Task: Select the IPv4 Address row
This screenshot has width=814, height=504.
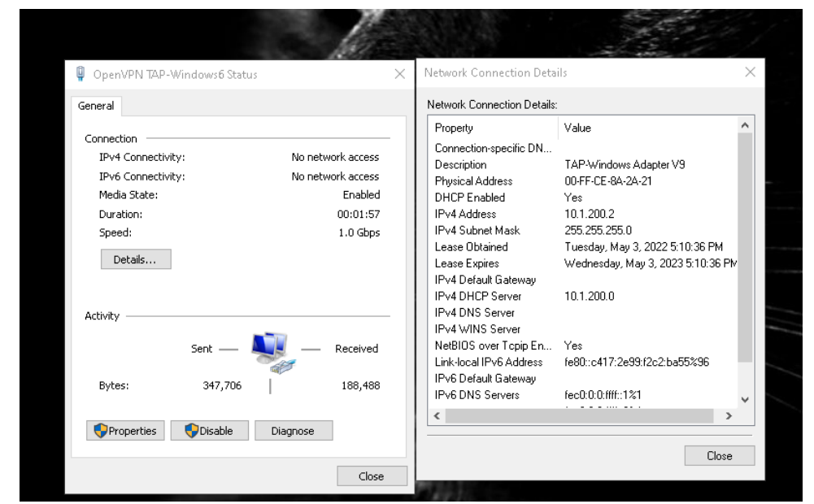Action: point(466,214)
